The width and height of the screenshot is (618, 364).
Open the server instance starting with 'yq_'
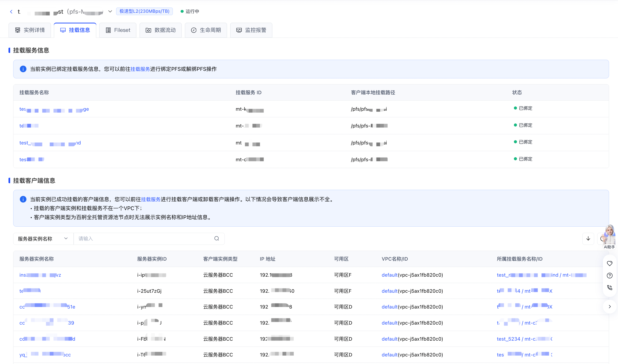[45, 355]
